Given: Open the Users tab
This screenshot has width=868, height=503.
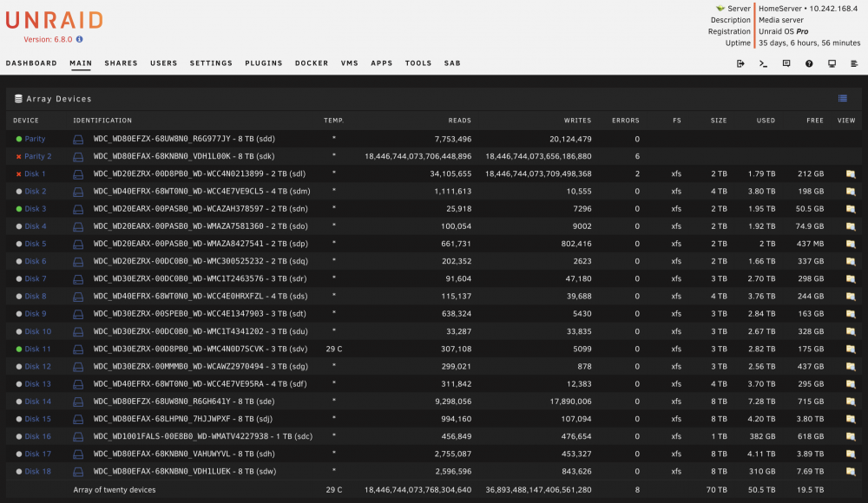Looking at the screenshot, I should (x=164, y=63).
